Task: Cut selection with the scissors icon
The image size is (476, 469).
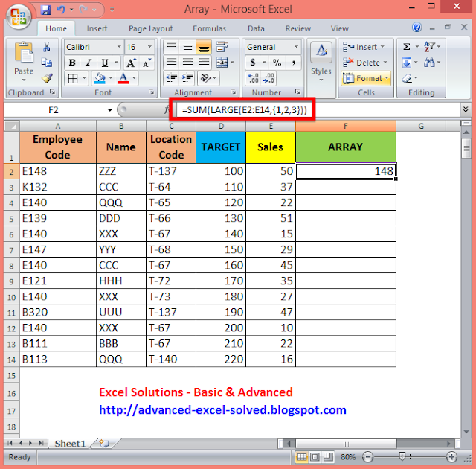Action: pos(46,47)
